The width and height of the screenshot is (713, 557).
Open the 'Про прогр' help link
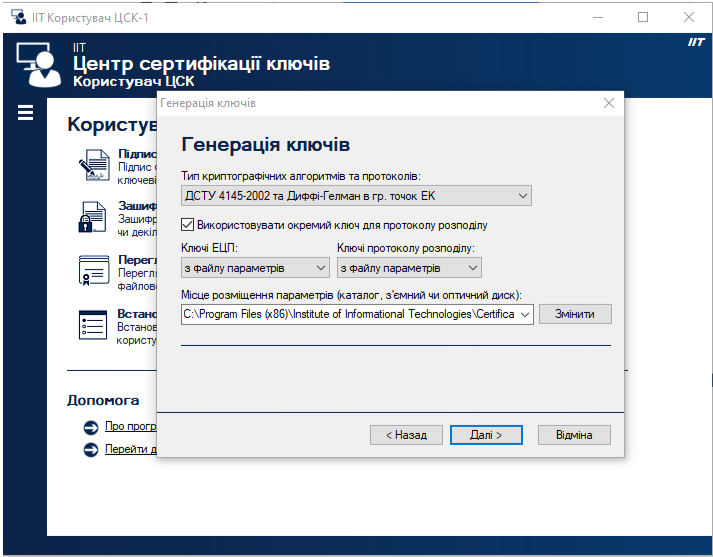[x=131, y=427]
